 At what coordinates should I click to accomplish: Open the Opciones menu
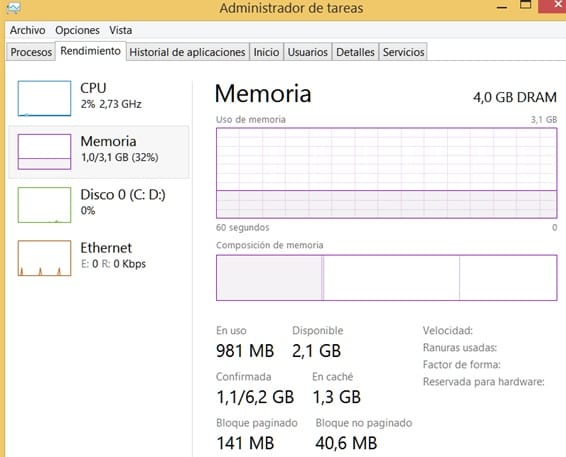77,30
